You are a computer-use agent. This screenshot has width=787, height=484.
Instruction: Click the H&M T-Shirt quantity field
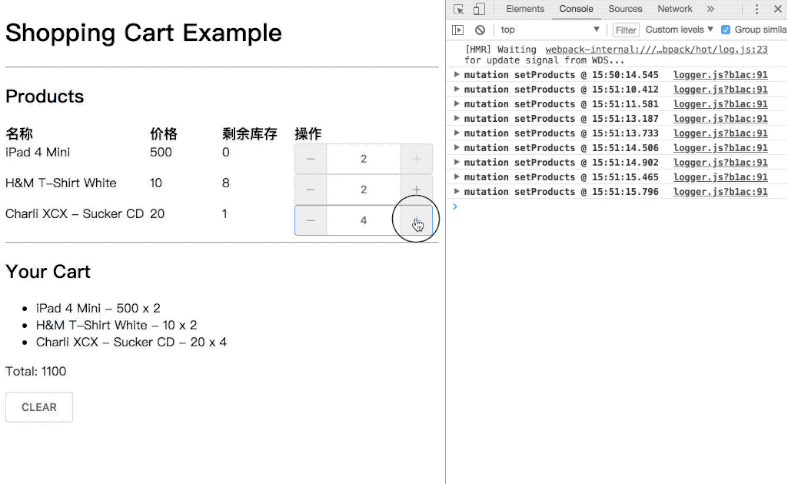point(363,190)
